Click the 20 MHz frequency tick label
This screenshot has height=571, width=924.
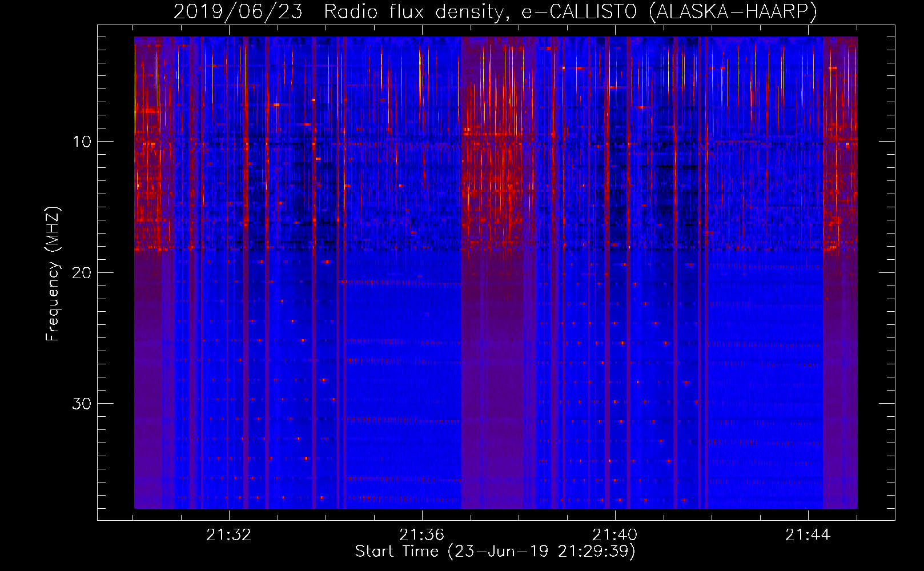point(82,272)
